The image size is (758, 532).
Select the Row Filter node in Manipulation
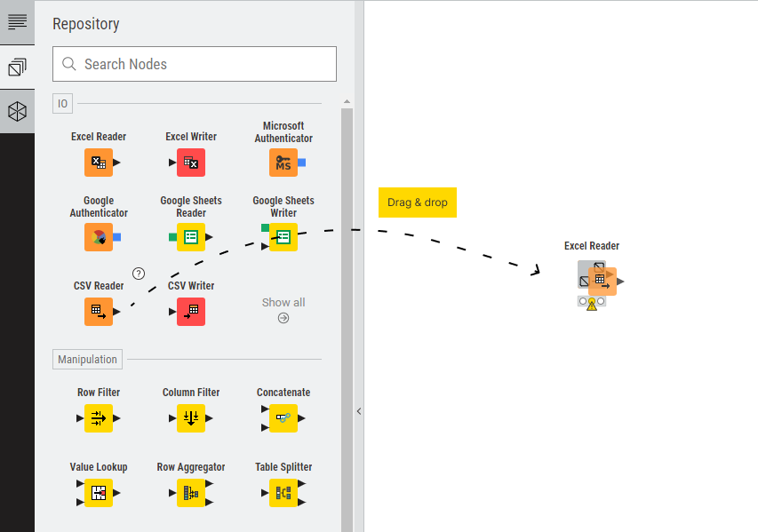[x=99, y=418]
